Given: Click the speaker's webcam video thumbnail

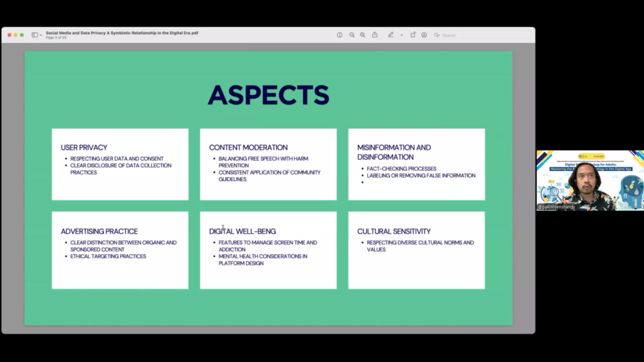Looking at the screenshot, I should 590,180.
